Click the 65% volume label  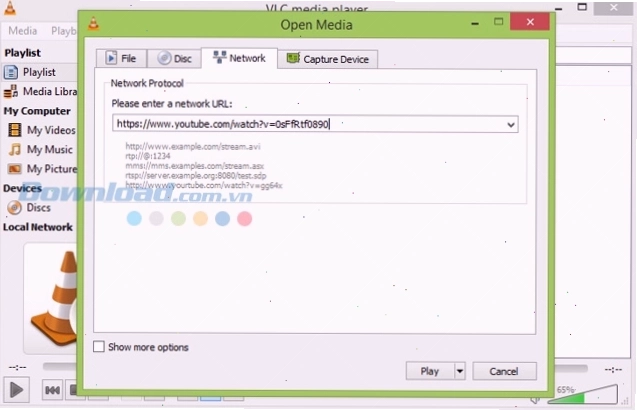tap(565, 390)
